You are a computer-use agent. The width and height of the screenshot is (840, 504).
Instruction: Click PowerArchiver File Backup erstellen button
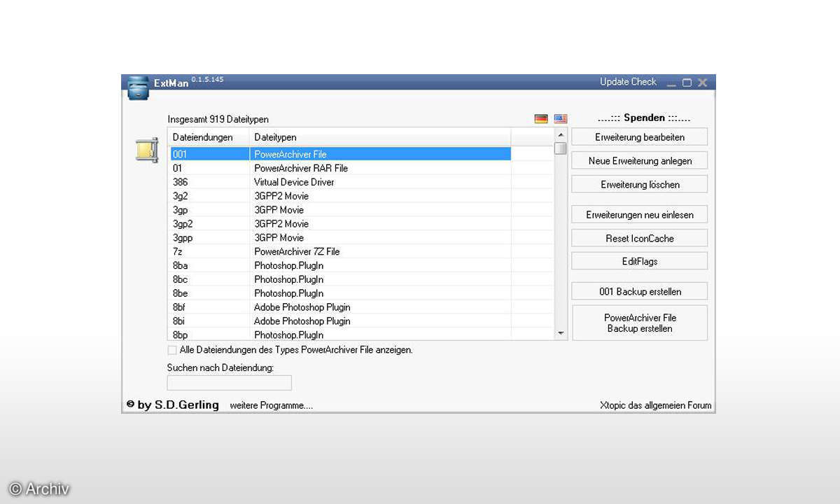(640, 323)
